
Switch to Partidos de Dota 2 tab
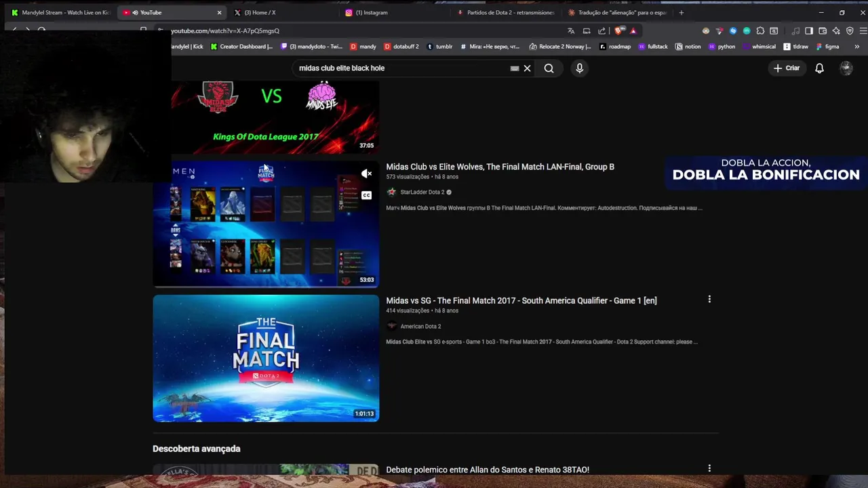(x=506, y=12)
